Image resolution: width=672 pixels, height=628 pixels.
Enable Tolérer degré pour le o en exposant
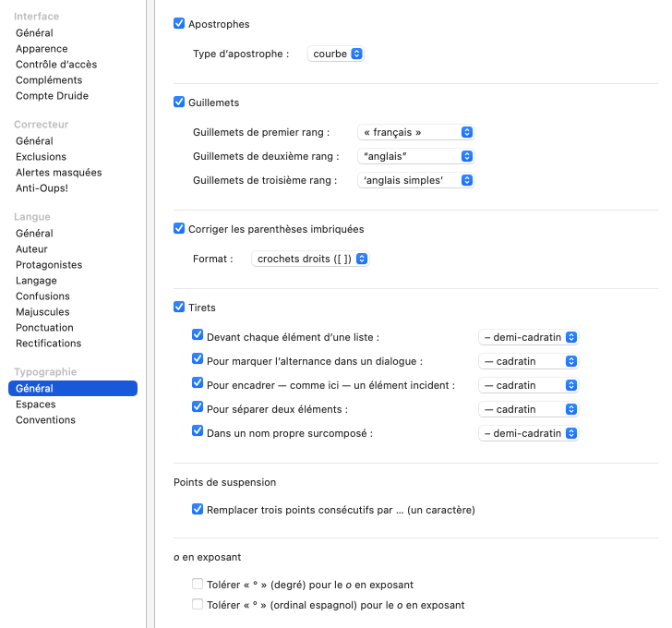[x=198, y=585]
